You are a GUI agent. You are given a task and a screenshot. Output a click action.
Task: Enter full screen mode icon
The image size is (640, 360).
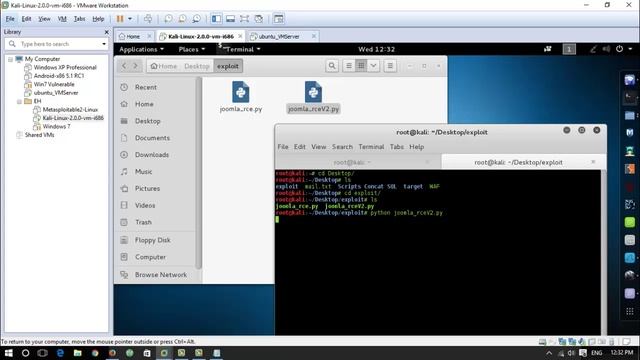click(x=244, y=19)
